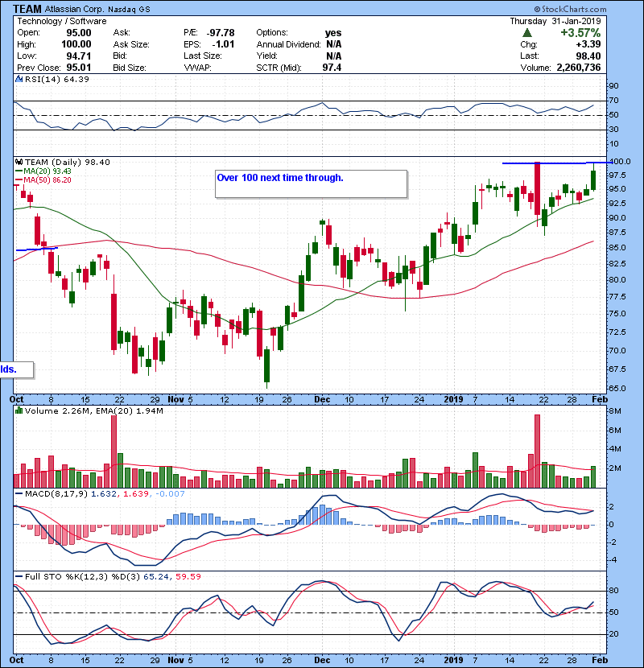
Task: Click the Volume value 2,260,736
Action: coord(579,68)
